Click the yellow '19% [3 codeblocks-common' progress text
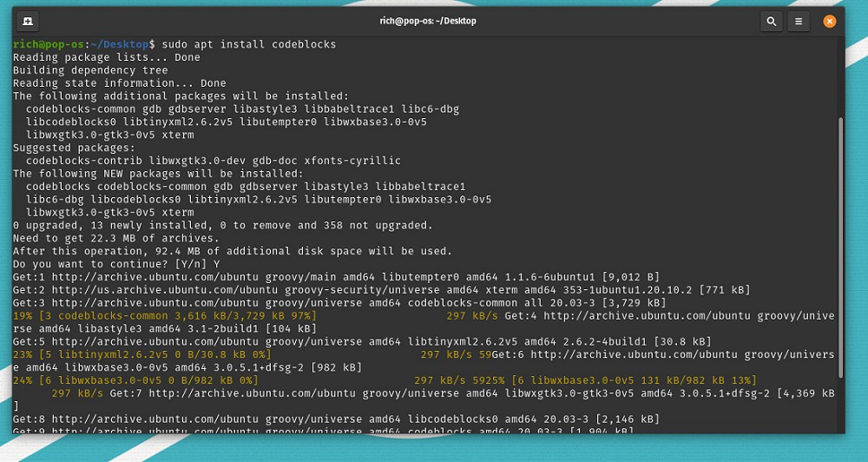The width and height of the screenshot is (868, 462). coord(165,316)
